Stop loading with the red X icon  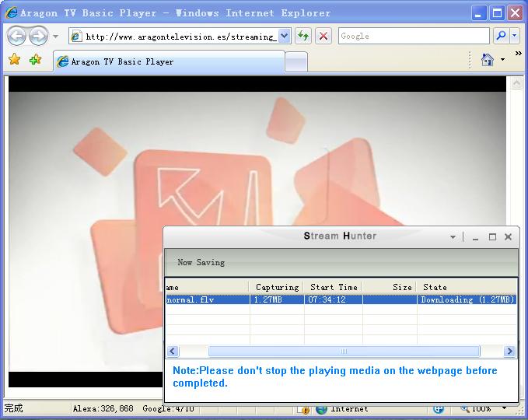pyautogui.click(x=323, y=36)
